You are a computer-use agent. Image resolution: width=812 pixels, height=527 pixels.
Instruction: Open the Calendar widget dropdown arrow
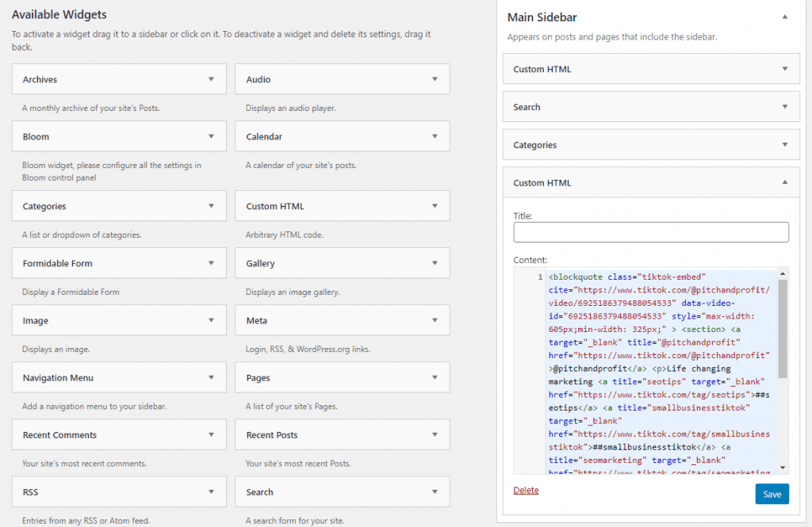coord(435,136)
